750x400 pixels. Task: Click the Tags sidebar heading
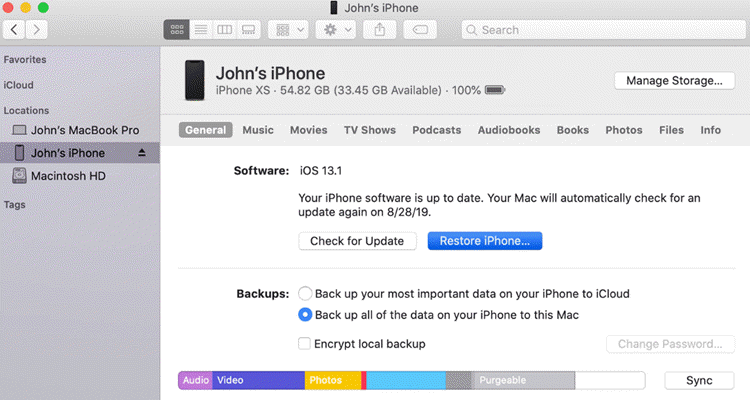[15, 205]
